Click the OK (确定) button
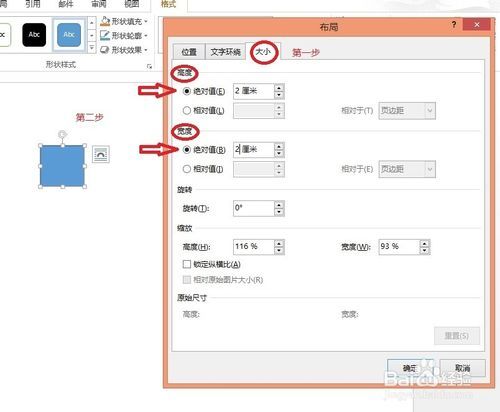The image size is (500, 412). (410, 368)
